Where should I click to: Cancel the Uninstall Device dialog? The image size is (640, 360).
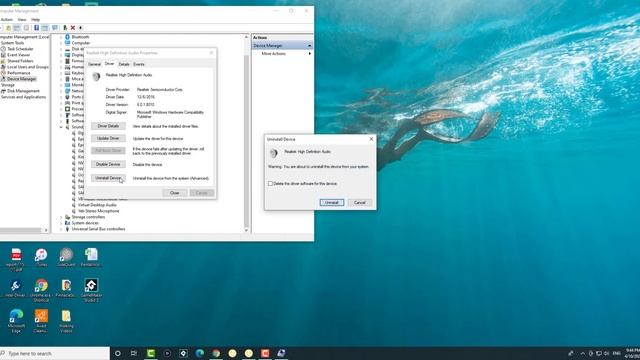click(360, 202)
